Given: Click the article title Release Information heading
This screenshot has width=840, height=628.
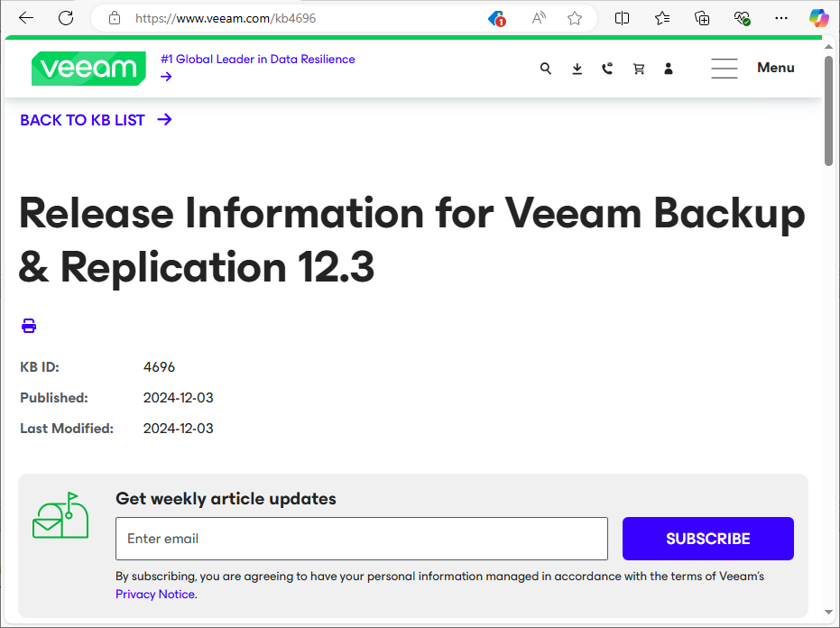Looking at the screenshot, I should tap(412, 239).
